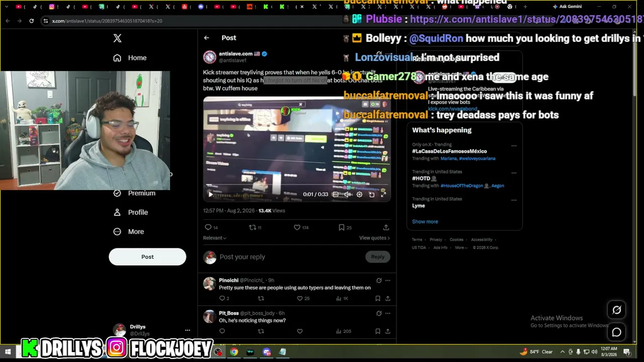
Task: Open more options for the #LaCasaDeLosFamososMéxico trend
Action: (x=514, y=146)
